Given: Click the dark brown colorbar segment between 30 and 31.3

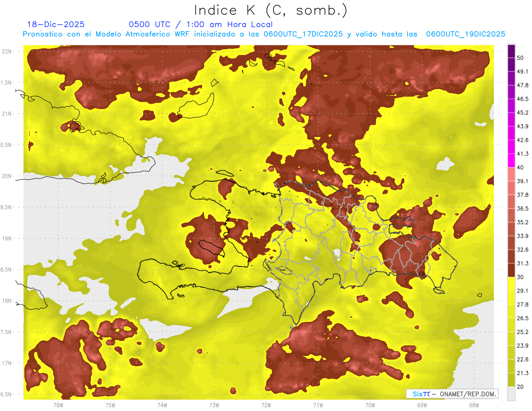Looking at the screenshot, I should pyautogui.click(x=512, y=270).
